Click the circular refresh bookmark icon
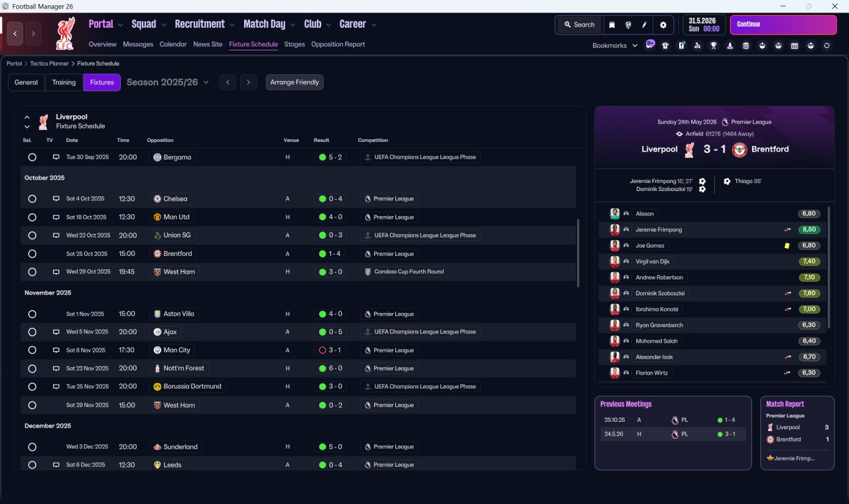Image resolution: width=849 pixels, height=504 pixels. point(826,46)
